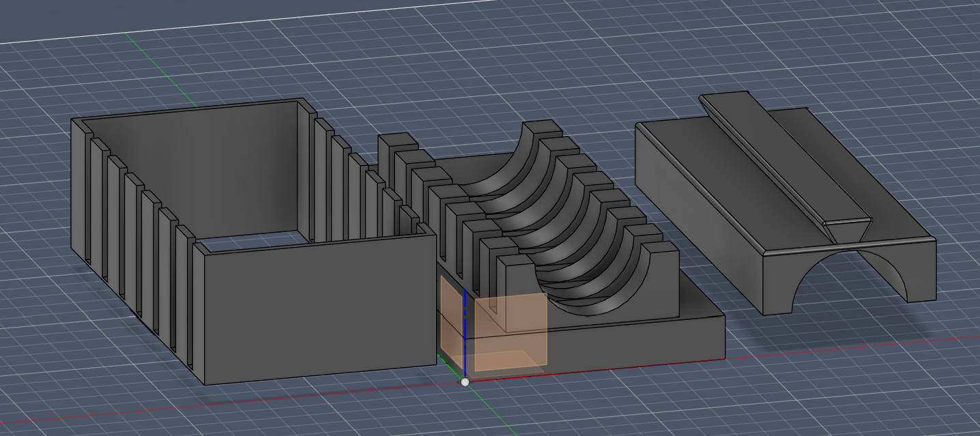Select the white origin point
This screenshot has width=980, height=436.
point(465,382)
